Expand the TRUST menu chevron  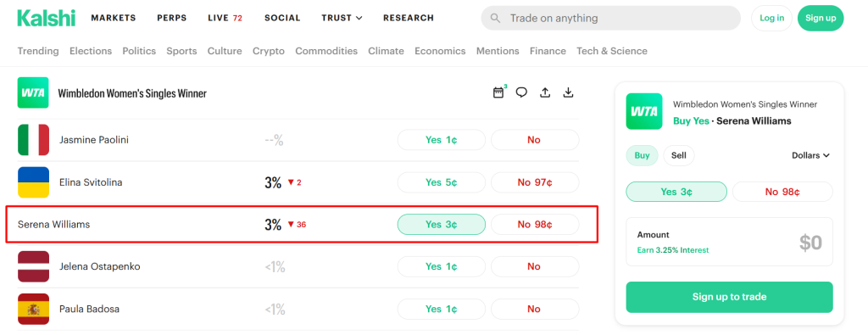tap(359, 19)
